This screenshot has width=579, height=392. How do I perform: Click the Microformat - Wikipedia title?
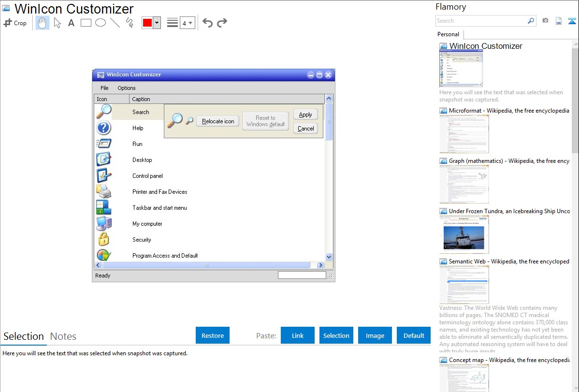509,111
